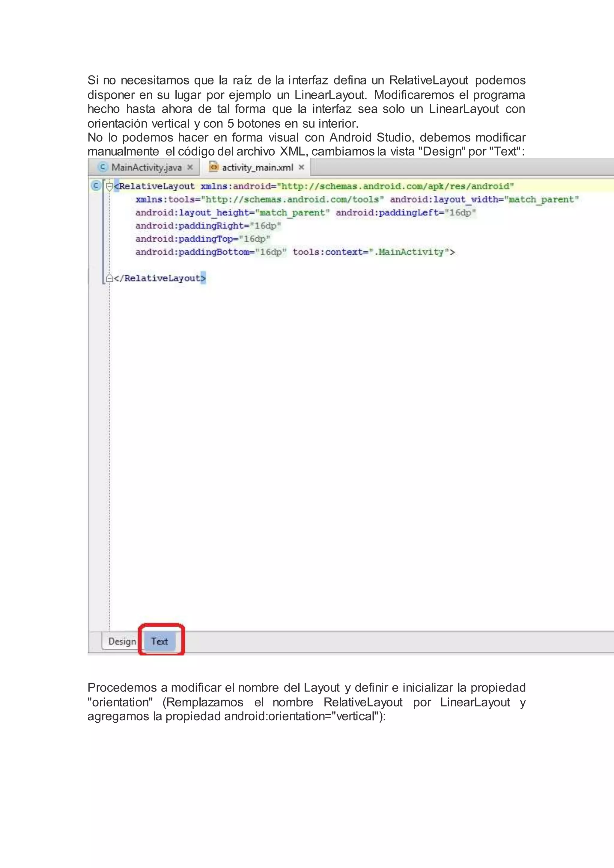Click the android:paddingTop="16dp" attribute line
Image resolution: width=614 pixels, height=868 pixels.
203,239
